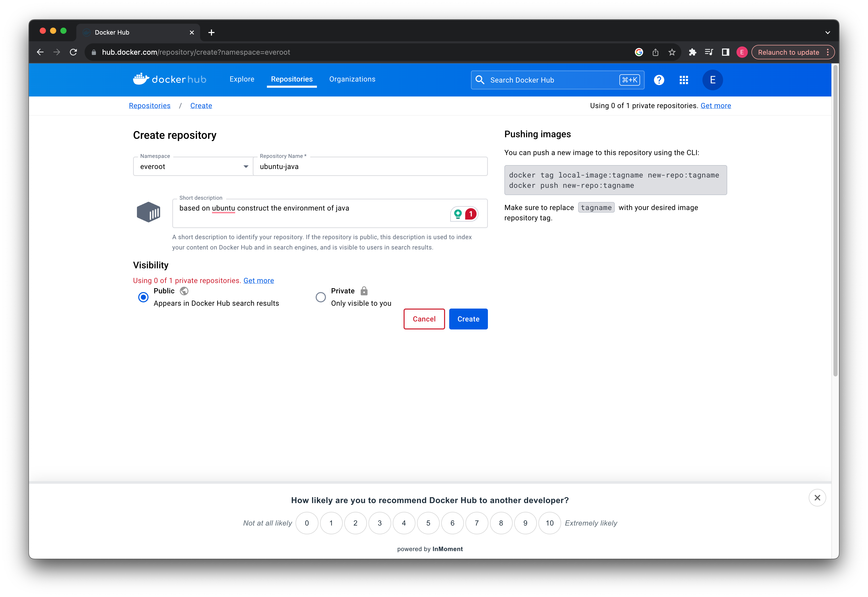Viewport: 868px width, 597px height.
Task: Toggle the browser side panel icon
Action: point(725,52)
